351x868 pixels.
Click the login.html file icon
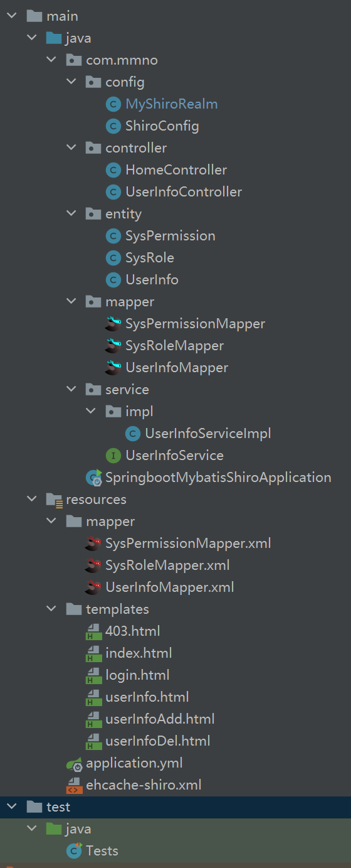(93, 676)
